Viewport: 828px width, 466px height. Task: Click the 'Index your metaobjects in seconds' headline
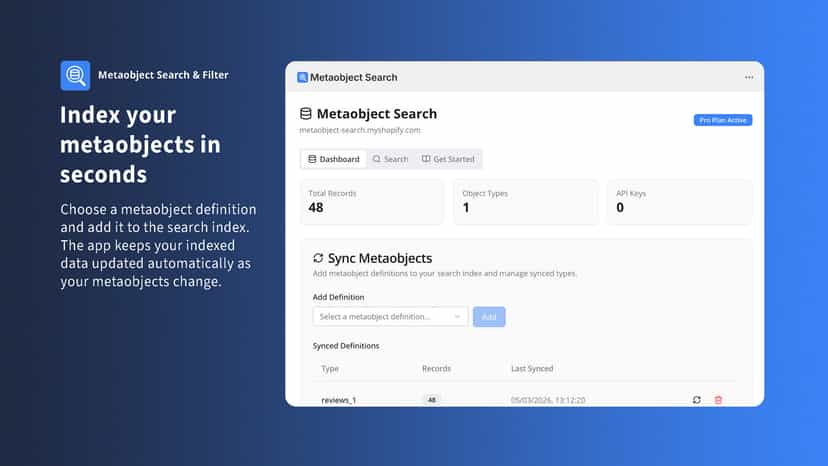140,144
